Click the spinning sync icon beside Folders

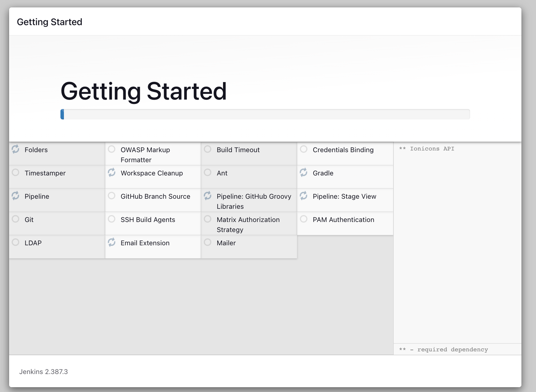click(16, 149)
